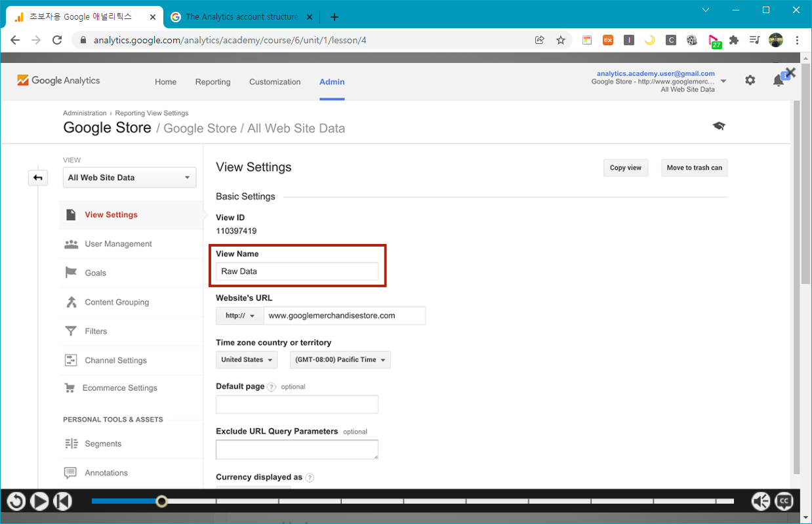Click the Filters funnel icon

[71, 331]
